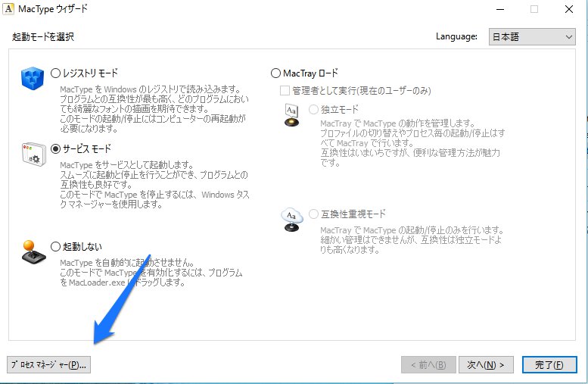Click the Service mode window-gear icon
The width and height of the screenshot is (588, 384).
pyautogui.click(x=34, y=154)
